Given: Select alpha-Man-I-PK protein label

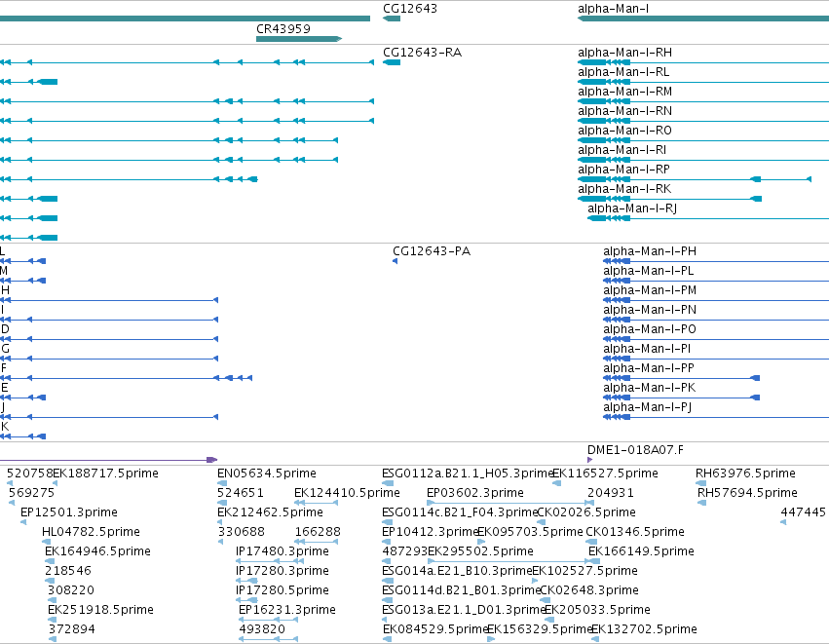Looking at the screenshot, I should tap(649, 388).
